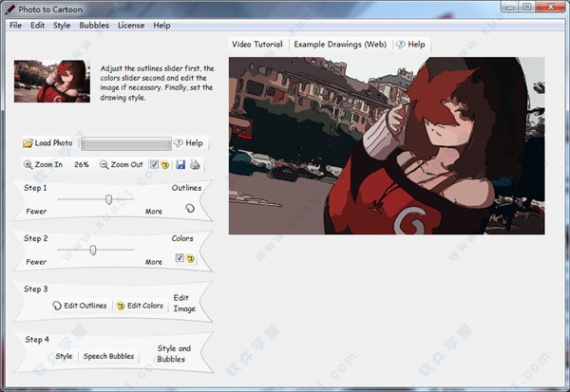
Task: Click the Step 1 Outlines slider handle
Action: (x=108, y=199)
